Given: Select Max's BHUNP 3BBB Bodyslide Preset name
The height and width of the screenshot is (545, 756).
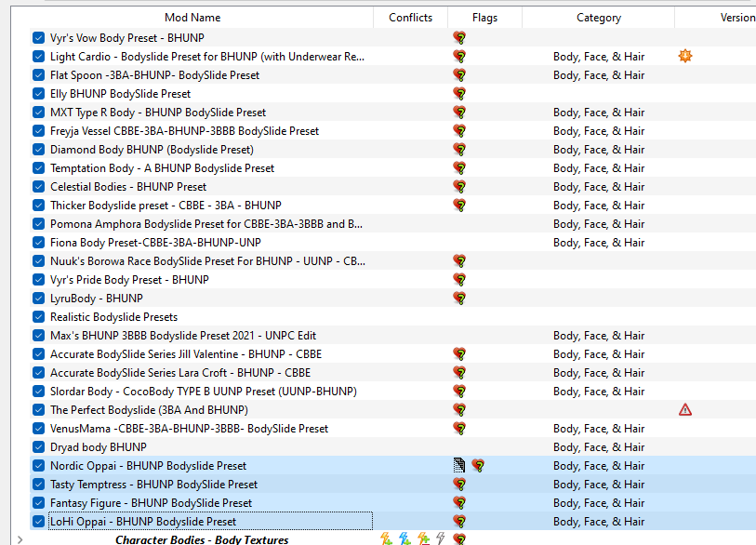Looking at the screenshot, I should coord(183,336).
